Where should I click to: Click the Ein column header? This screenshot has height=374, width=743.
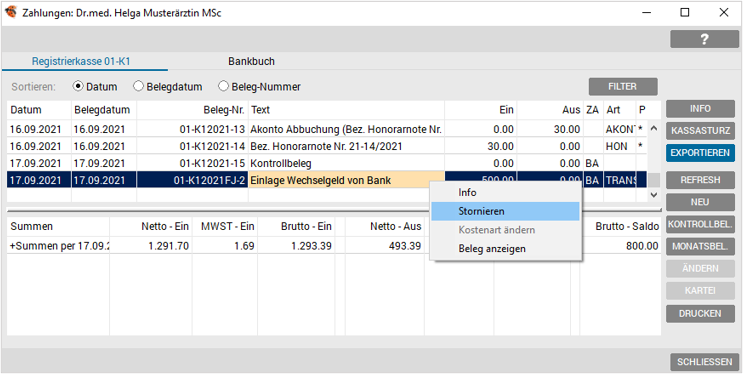tap(481, 110)
